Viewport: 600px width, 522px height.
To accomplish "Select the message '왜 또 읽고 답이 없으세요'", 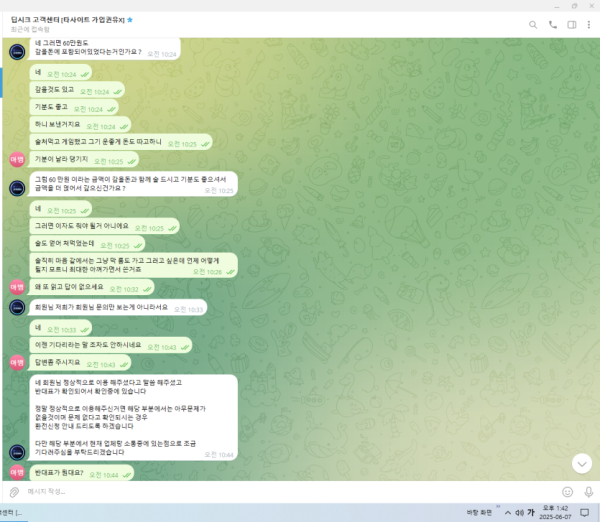I will (x=92, y=287).
